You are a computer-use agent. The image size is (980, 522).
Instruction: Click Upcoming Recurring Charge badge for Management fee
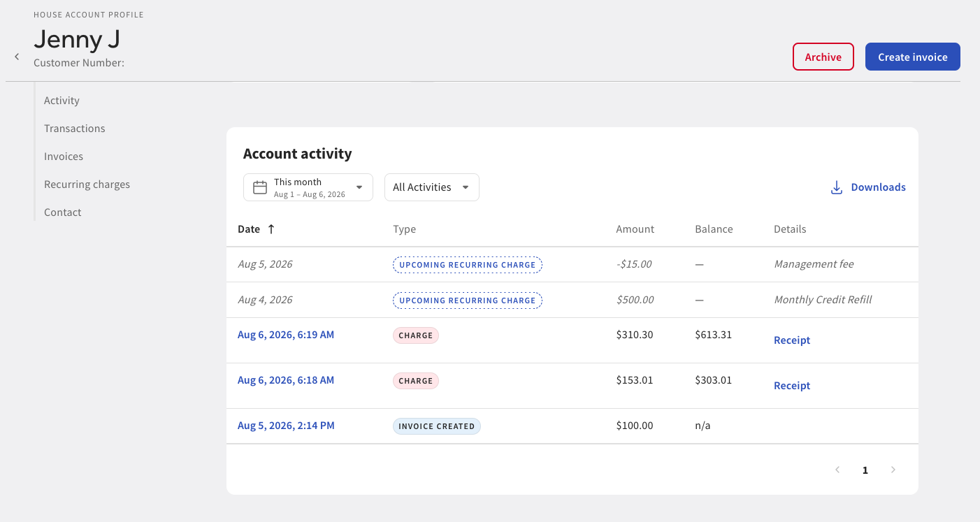468,265
